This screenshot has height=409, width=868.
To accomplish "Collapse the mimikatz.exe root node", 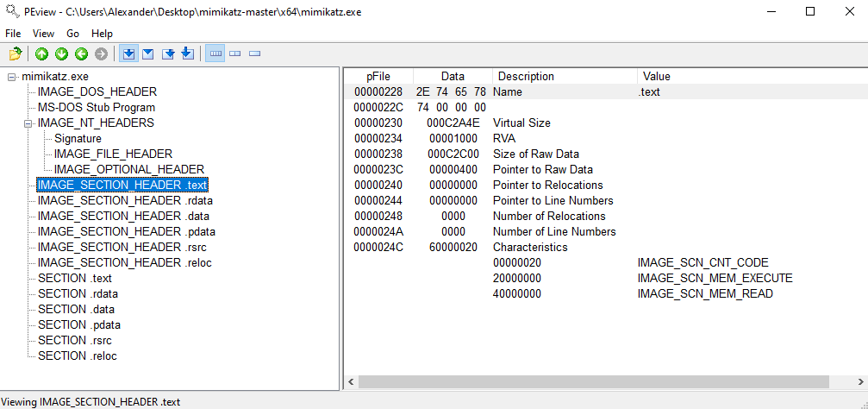I will [12, 77].
